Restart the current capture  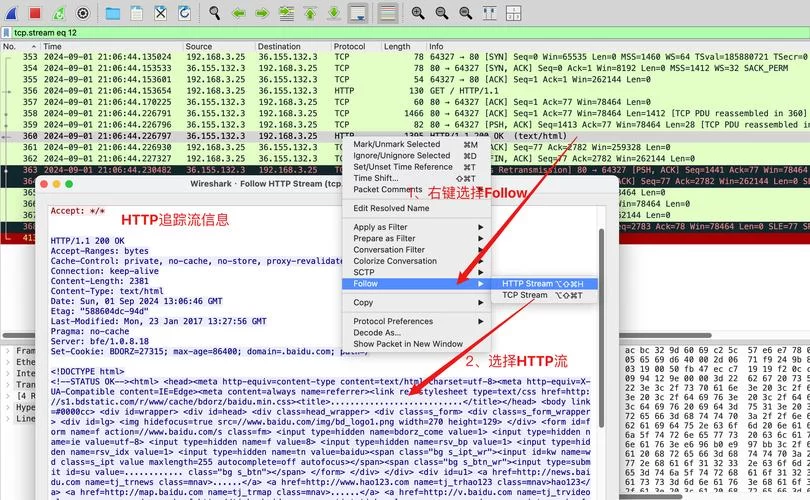[59, 13]
